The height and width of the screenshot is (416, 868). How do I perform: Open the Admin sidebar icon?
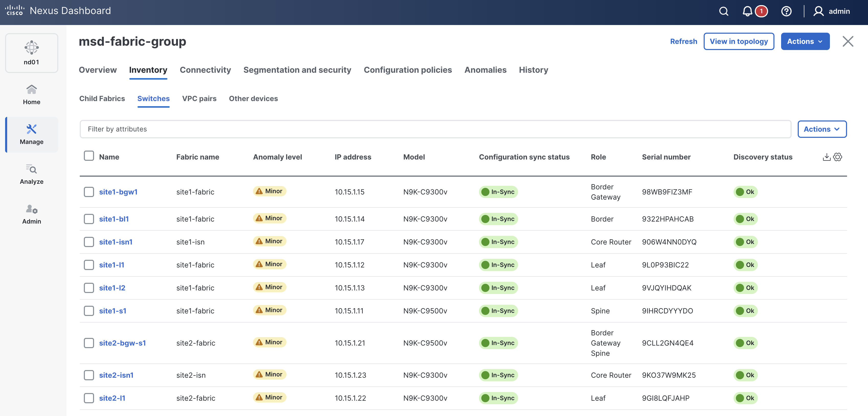click(32, 214)
